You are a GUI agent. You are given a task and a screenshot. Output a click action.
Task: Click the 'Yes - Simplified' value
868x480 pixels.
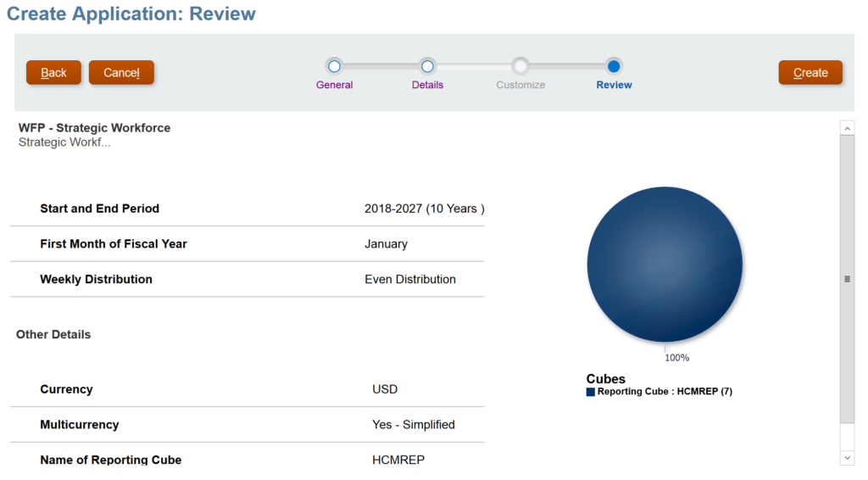414,425
